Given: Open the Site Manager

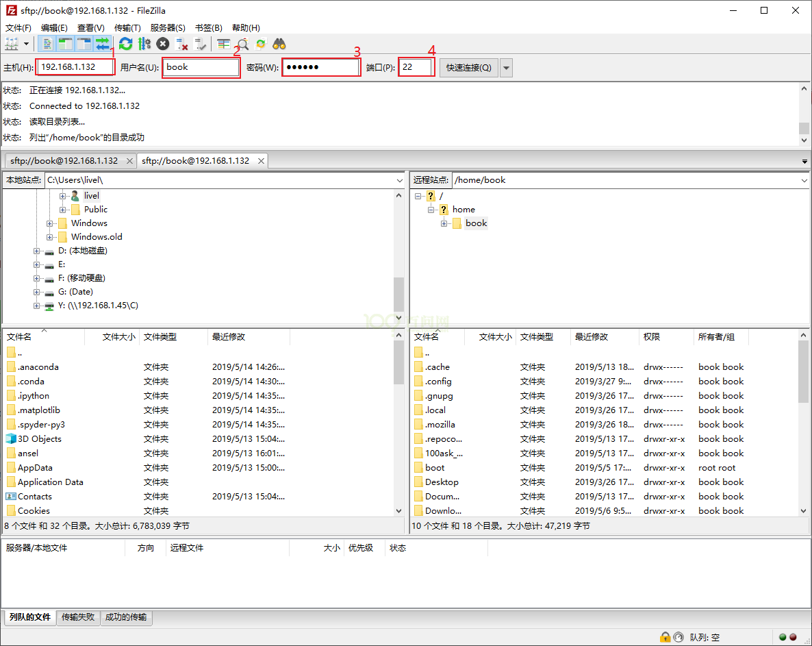Looking at the screenshot, I should click(12, 44).
